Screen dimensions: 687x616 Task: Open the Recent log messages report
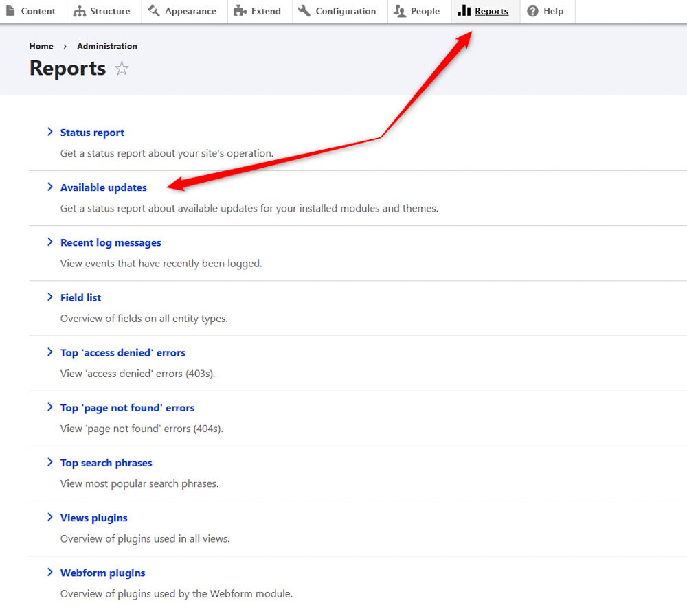(111, 242)
